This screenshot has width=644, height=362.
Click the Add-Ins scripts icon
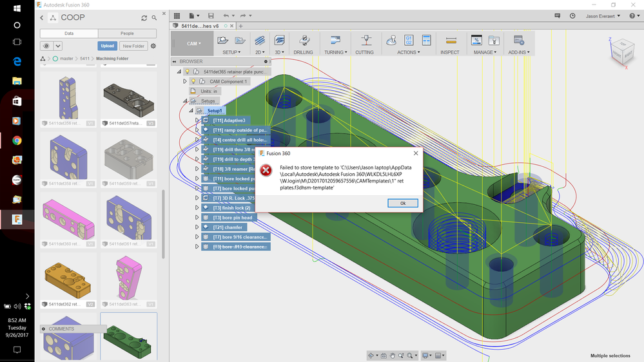(519, 40)
